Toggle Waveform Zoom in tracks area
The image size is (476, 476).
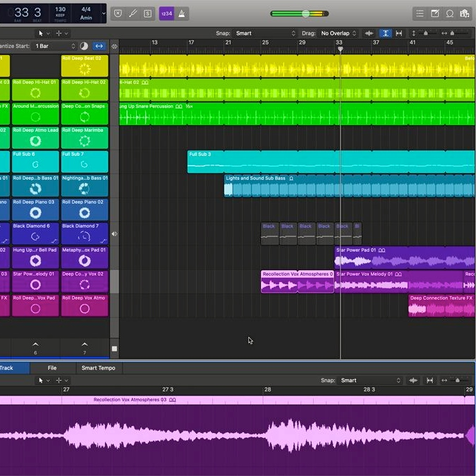coord(369,33)
